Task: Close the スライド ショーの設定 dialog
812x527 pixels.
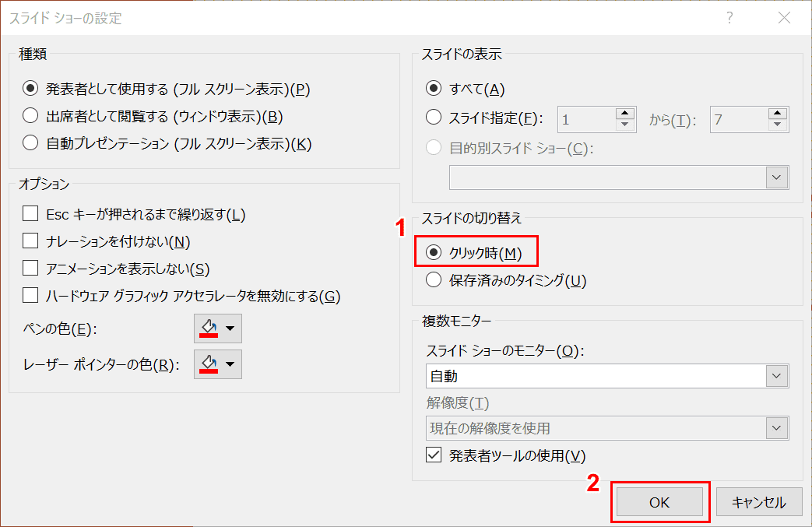Action: click(785, 18)
